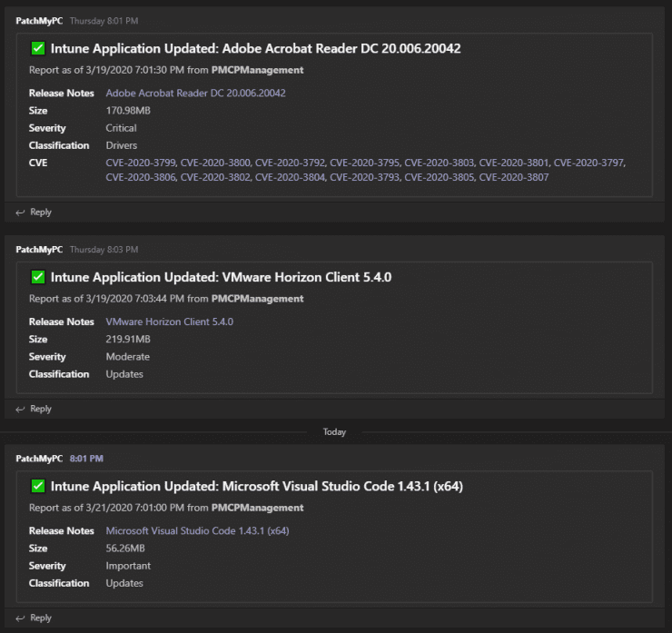Reply to the VMware Horizon Client update post
The image size is (672, 633).
coord(34,409)
